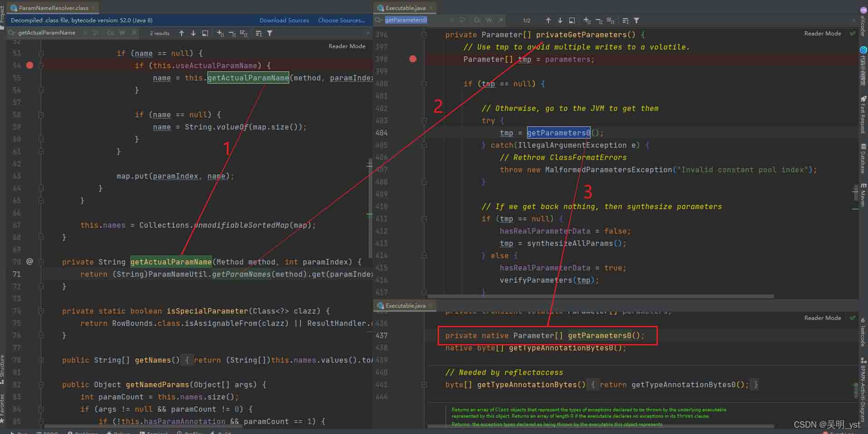Click Download Sources link

[x=284, y=20]
